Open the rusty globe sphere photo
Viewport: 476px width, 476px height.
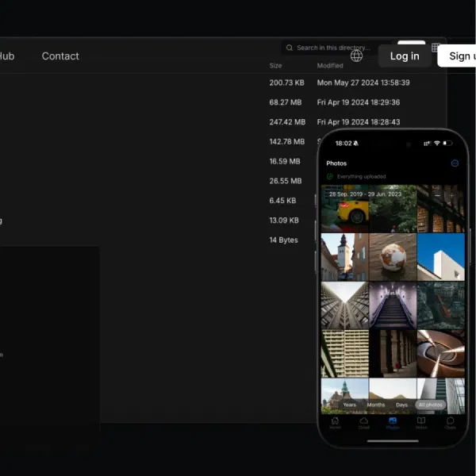click(x=393, y=257)
